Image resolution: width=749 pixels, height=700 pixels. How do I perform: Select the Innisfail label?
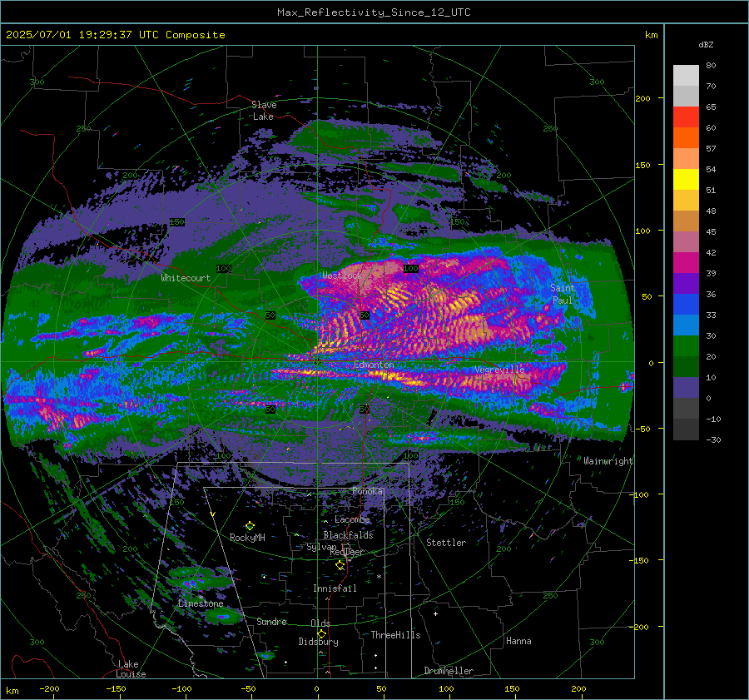click(x=335, y=588)
